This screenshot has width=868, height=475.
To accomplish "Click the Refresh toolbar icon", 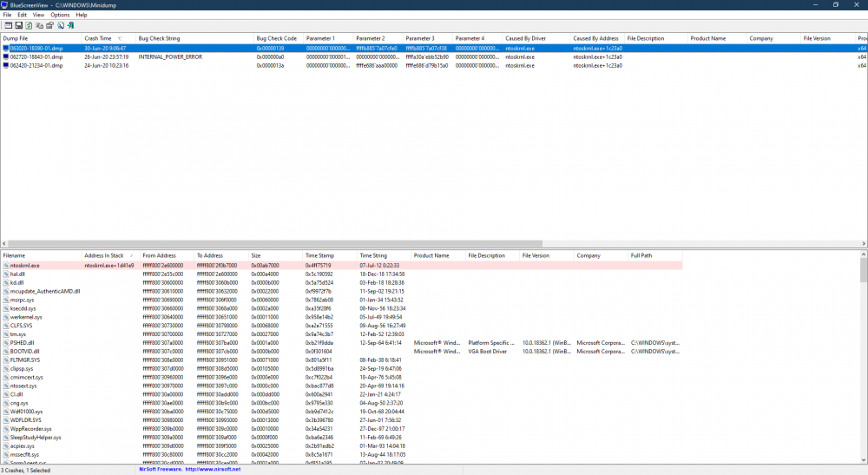I will pyautogui.click(x=29, y=25).
